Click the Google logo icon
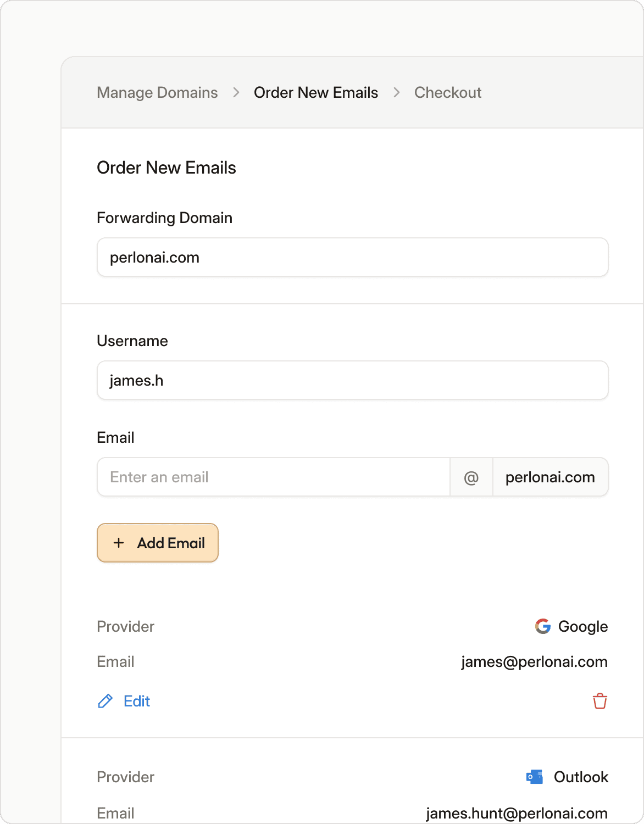The height and width of the screenshot is (824, 644). [x=543, y=626]
